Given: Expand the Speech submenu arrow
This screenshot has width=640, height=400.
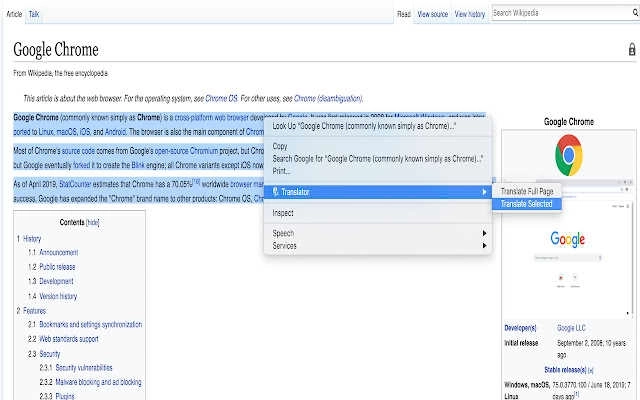Looking at the screenshot, I should [485, 234].
